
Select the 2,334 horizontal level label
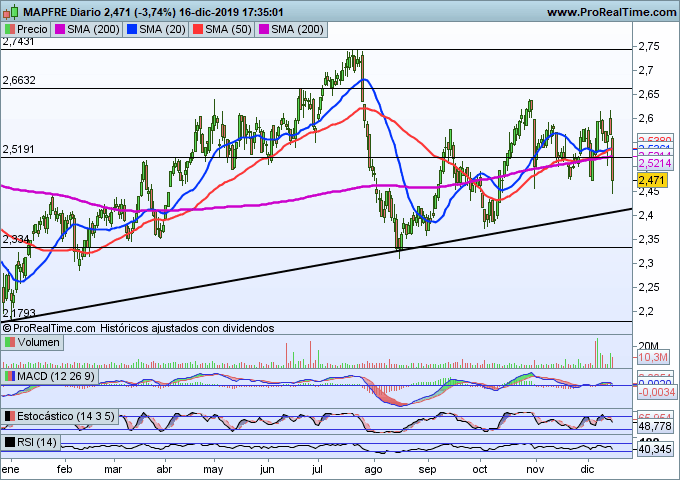click(16, 239)
